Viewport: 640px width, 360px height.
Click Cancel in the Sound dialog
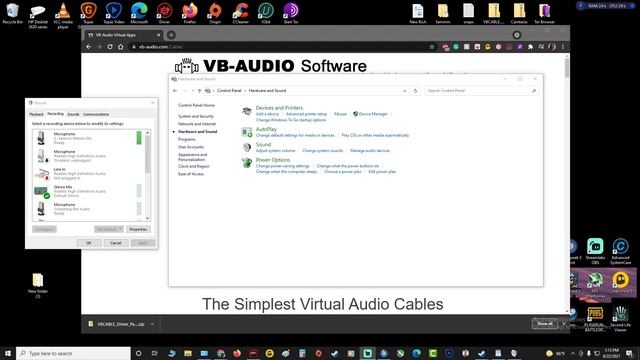click(x=116, y=243)
